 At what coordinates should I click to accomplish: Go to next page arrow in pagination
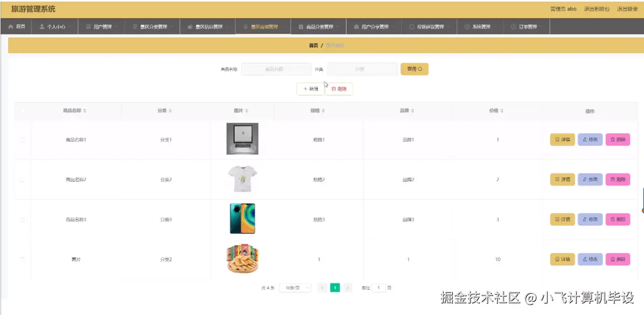pyautogui.click(x=348, y=288)
